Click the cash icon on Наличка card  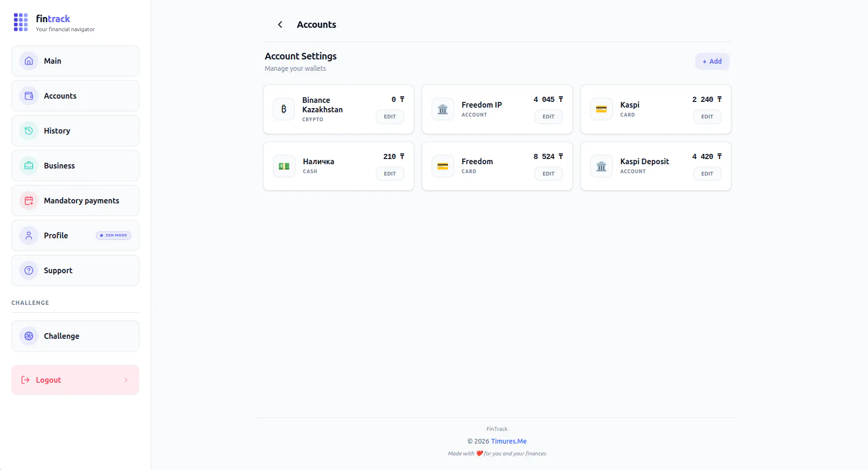(284, 166)
